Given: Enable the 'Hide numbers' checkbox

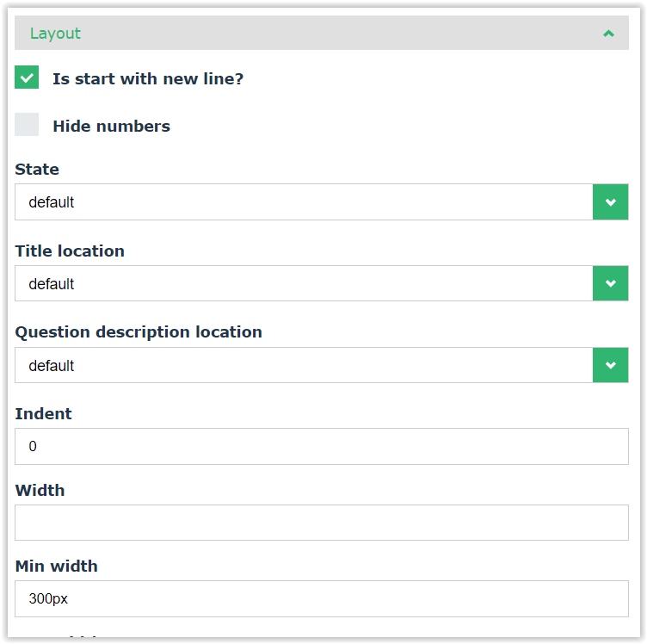Looking at the screenshot, I should click(27, 125).
